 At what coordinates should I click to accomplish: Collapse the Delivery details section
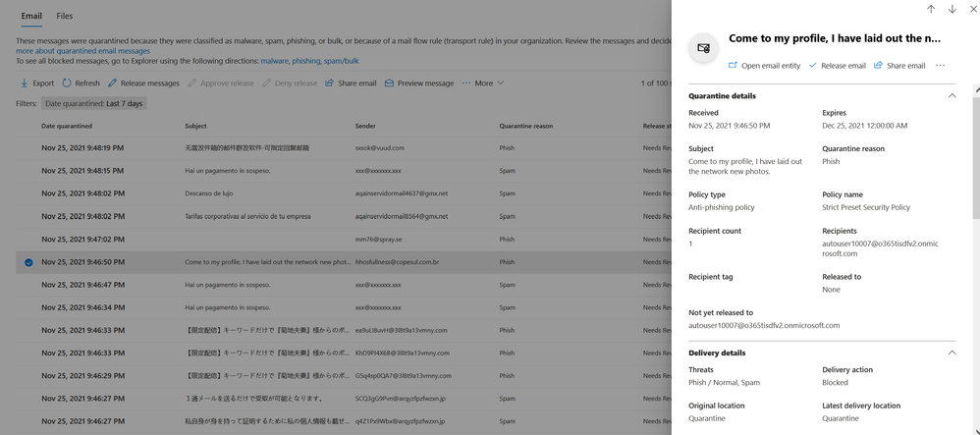[952, 353]
